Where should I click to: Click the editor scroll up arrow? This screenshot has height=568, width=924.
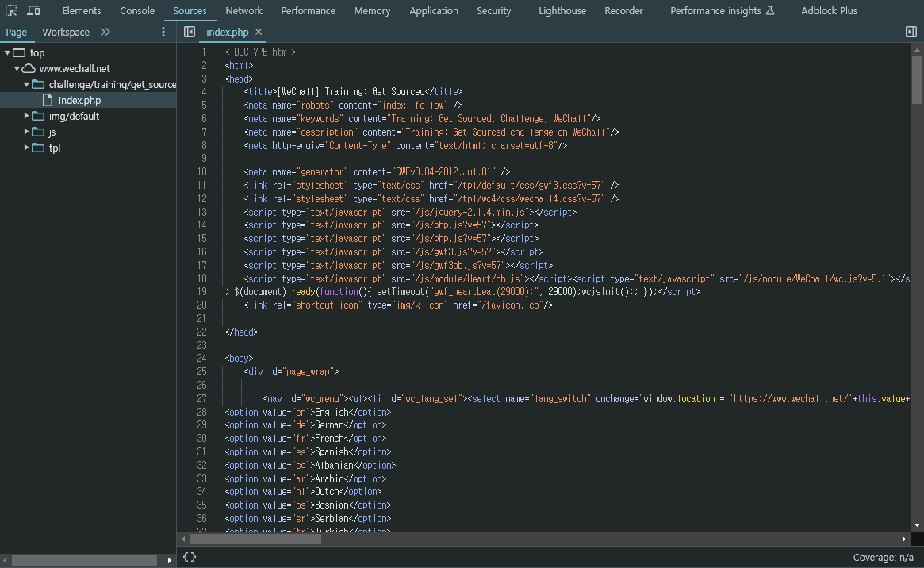[x=917, y=51]
